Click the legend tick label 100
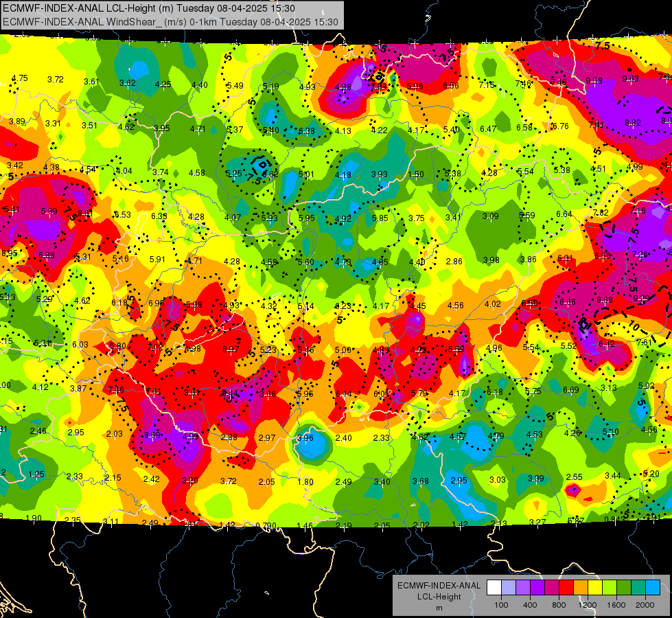Image resolution: width=672 pixels, height=618 pixels. pyautogui.click(x=501, y=605)
